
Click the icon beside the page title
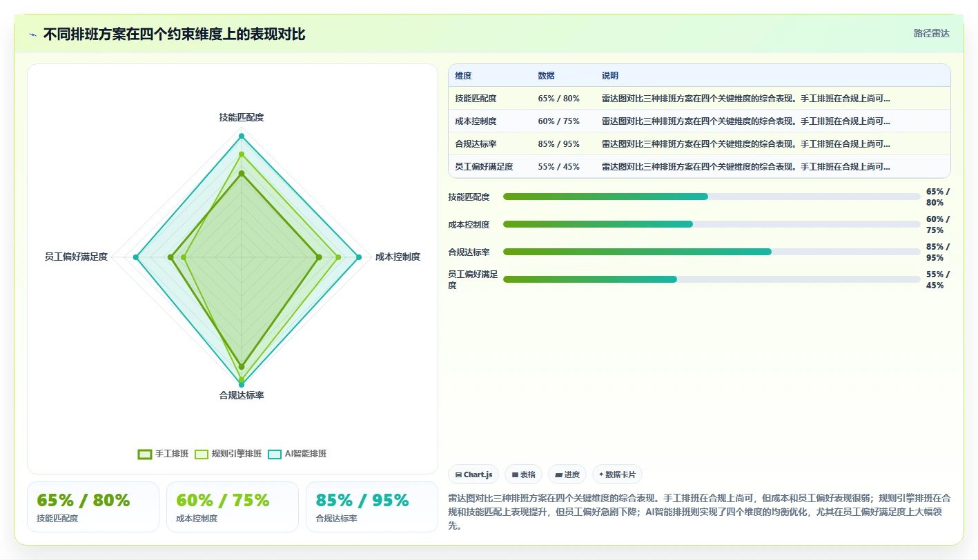(x=33, y=34)
